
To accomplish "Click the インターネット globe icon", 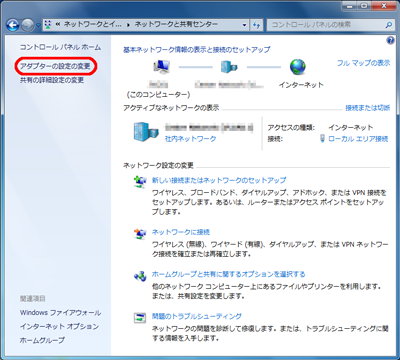I will (x=297, y=67).
